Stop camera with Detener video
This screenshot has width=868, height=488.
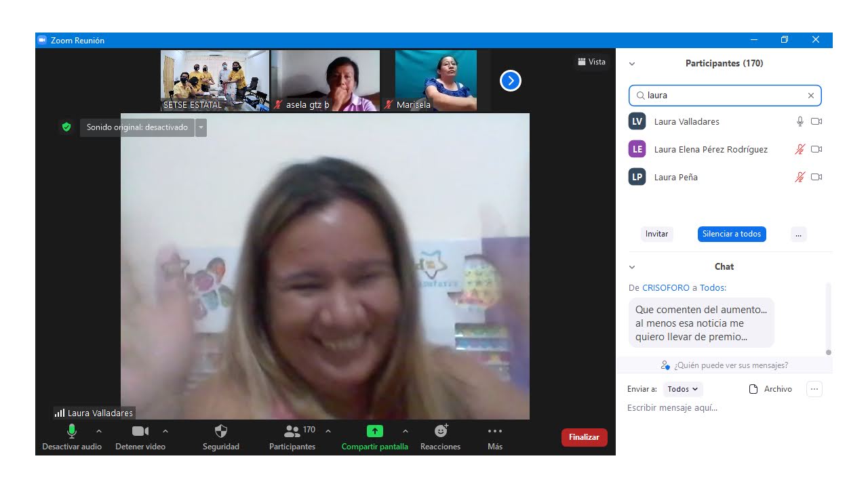coord(140,431)
